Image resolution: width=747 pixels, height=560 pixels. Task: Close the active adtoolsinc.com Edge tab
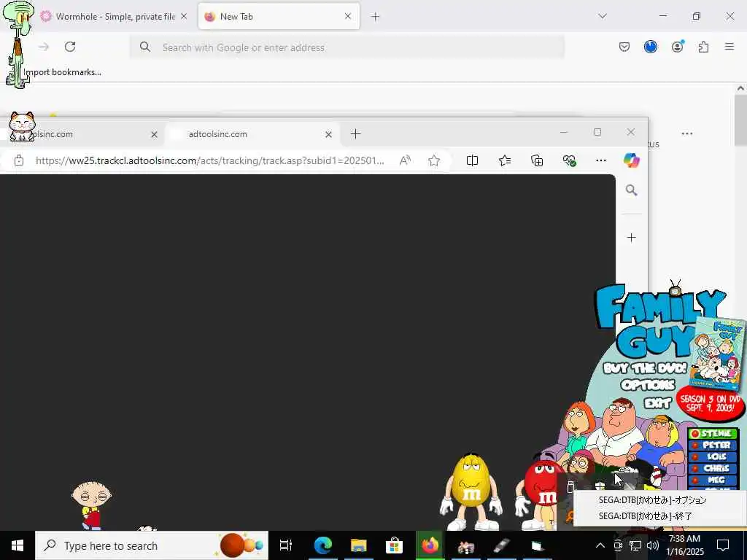point(329,135)
